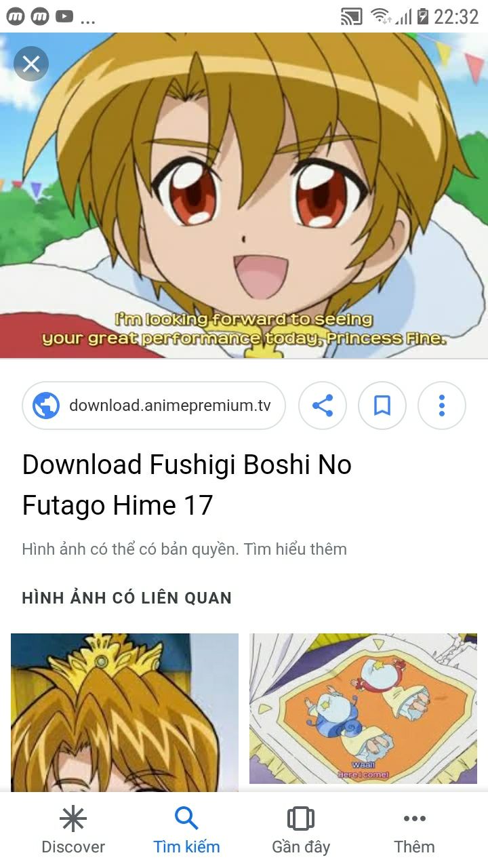This screenshot has height=868, width=488.
Task: Open the Gần đây recent tabs
Action: pos(301,830)
